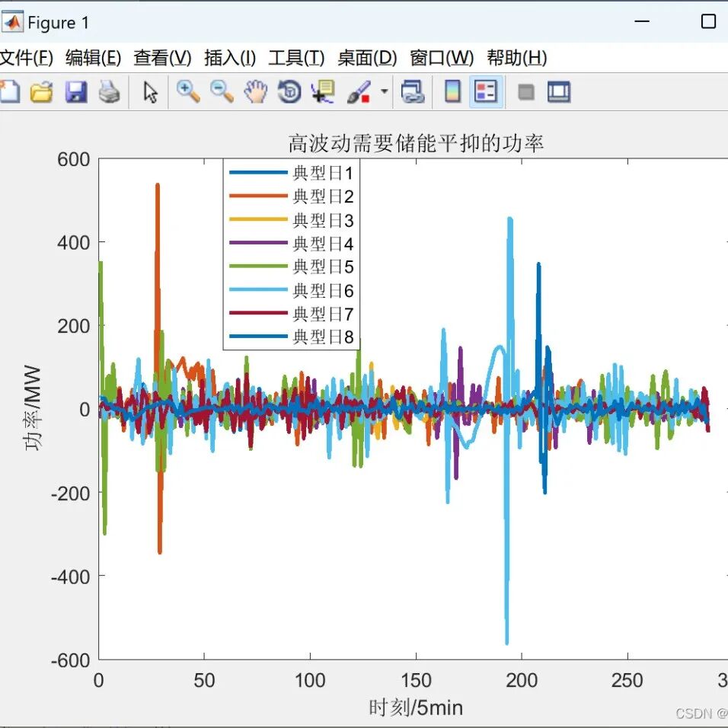This screenshot has height=728, width=728.
Task: Open the 查看(V) menu
Action: [x=162, y=58]
